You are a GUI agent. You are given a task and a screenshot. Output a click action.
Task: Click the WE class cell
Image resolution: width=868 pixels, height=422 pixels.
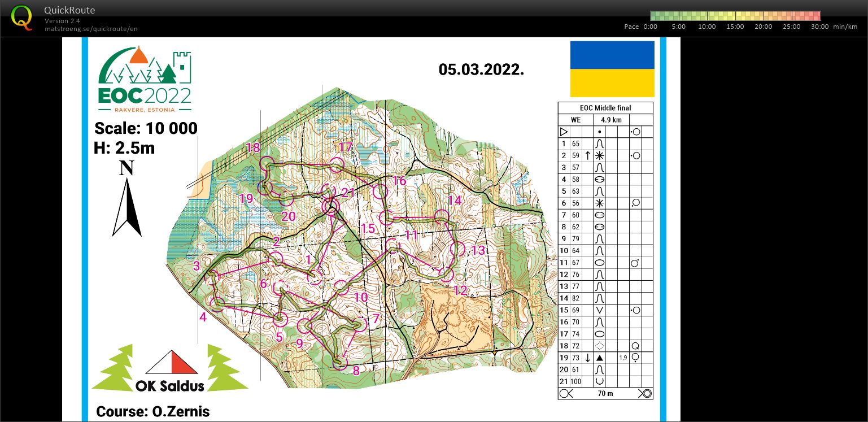coord(575,120)
